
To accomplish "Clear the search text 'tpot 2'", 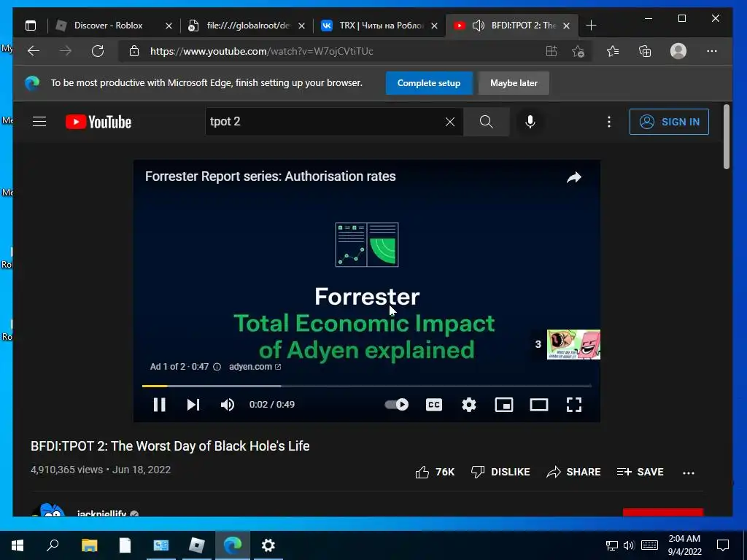I will click(449, 122).
